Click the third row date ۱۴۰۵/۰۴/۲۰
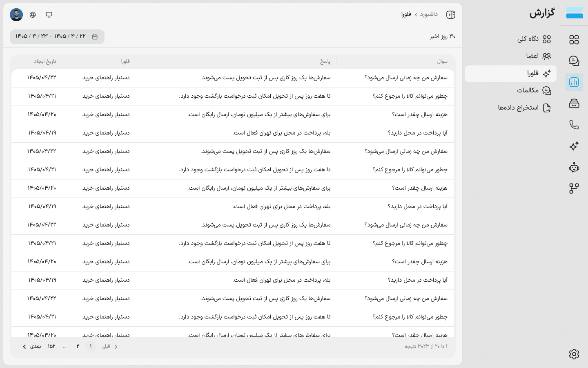588x368 pixels. (x=42, y=114)
